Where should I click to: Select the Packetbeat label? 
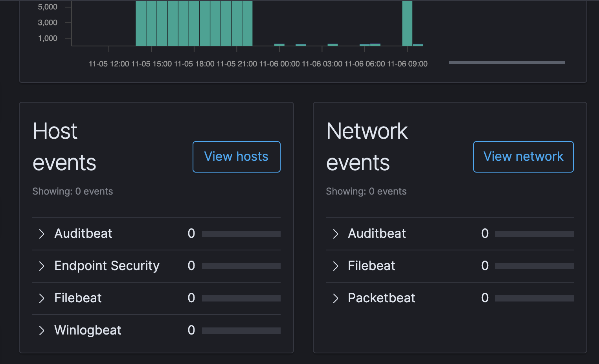pyautogui.click(x=382, y=298)
